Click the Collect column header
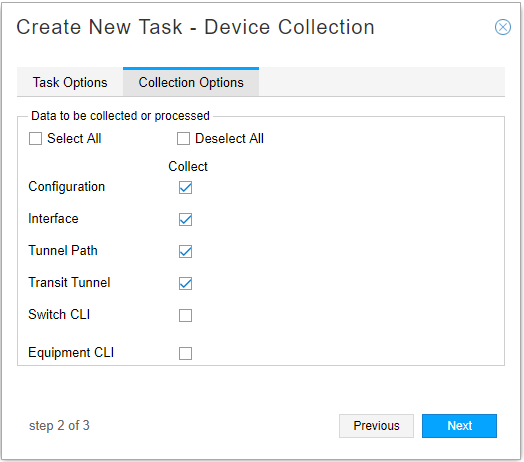The image size is (524, 462). [x=188, y=166]
